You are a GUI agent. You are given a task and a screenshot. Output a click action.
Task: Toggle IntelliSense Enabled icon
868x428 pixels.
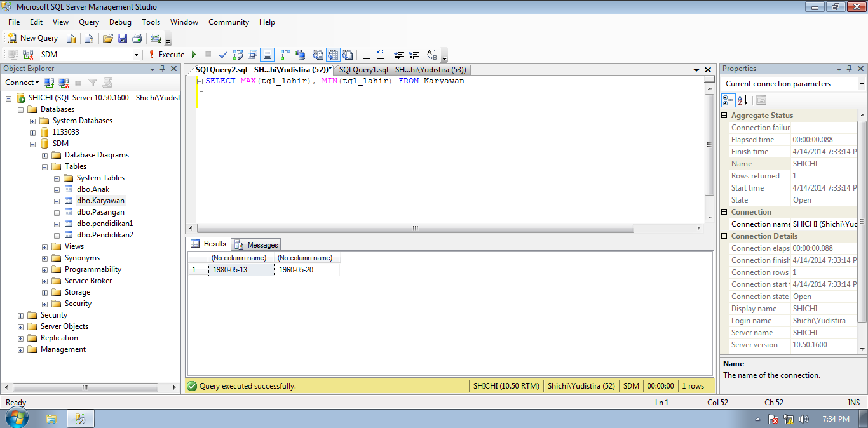coord(268,55)
